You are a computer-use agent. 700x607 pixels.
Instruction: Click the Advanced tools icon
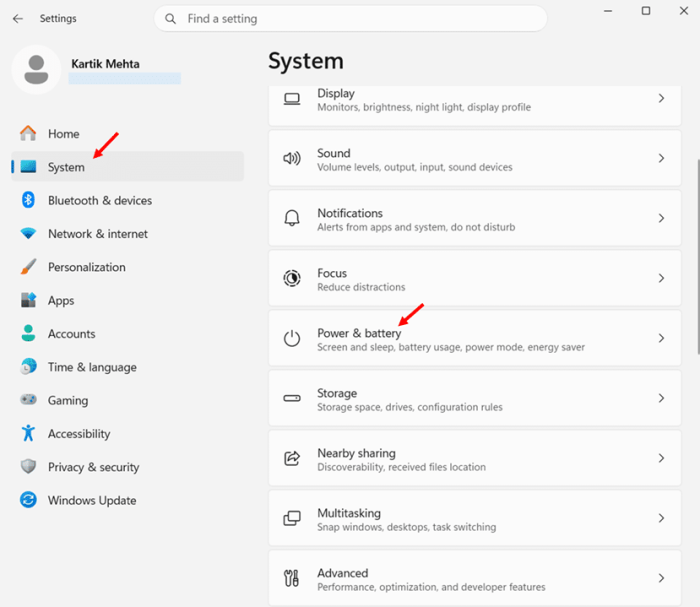tap(292, 578)
